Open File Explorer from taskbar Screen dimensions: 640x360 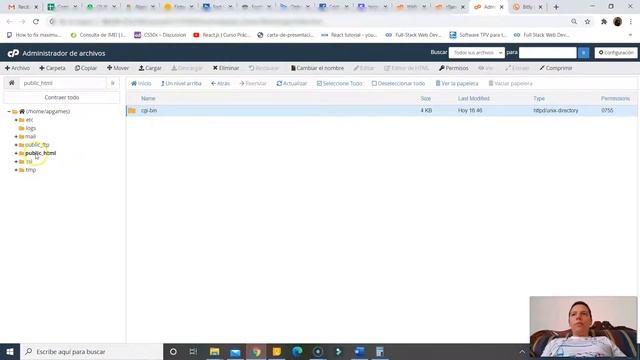click(214, 351)
